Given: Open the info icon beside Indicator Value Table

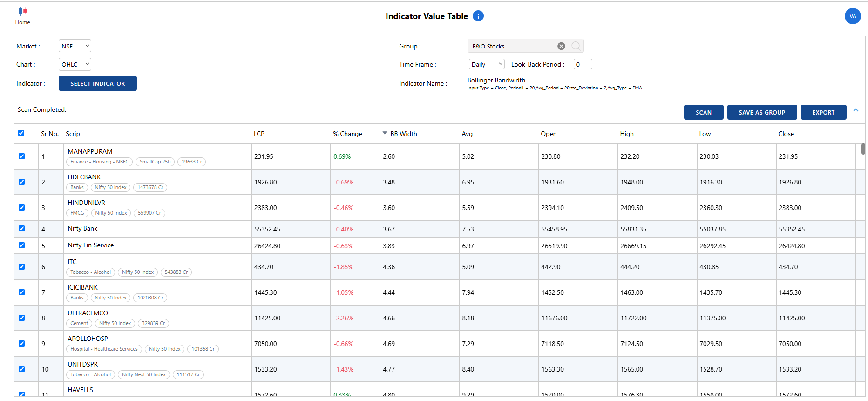Looking at the screenshot, I should click(478, 16).
